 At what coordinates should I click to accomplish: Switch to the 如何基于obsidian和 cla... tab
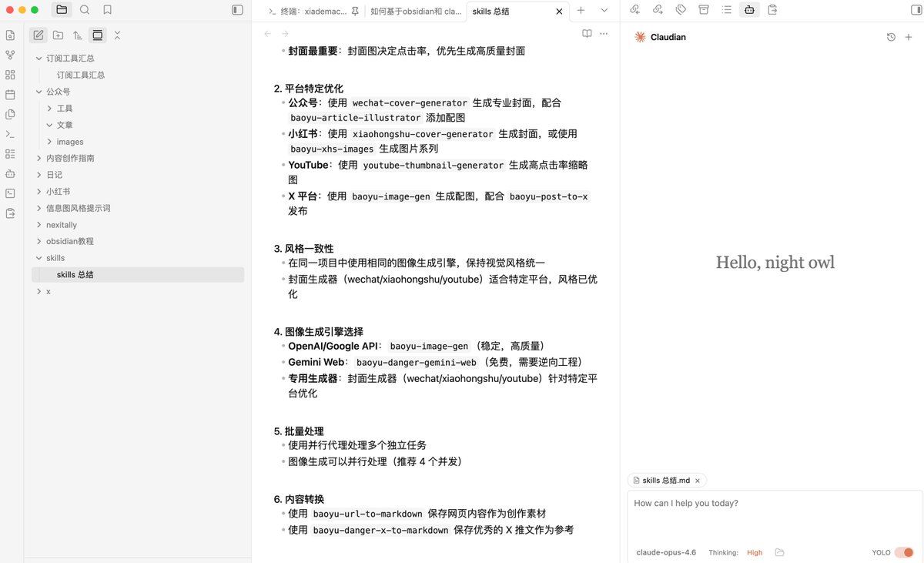[x=416, y=11]
